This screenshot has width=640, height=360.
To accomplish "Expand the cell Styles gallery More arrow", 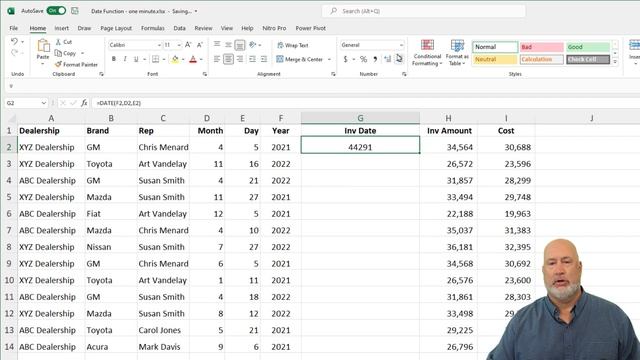I will (x=615, y=62).
